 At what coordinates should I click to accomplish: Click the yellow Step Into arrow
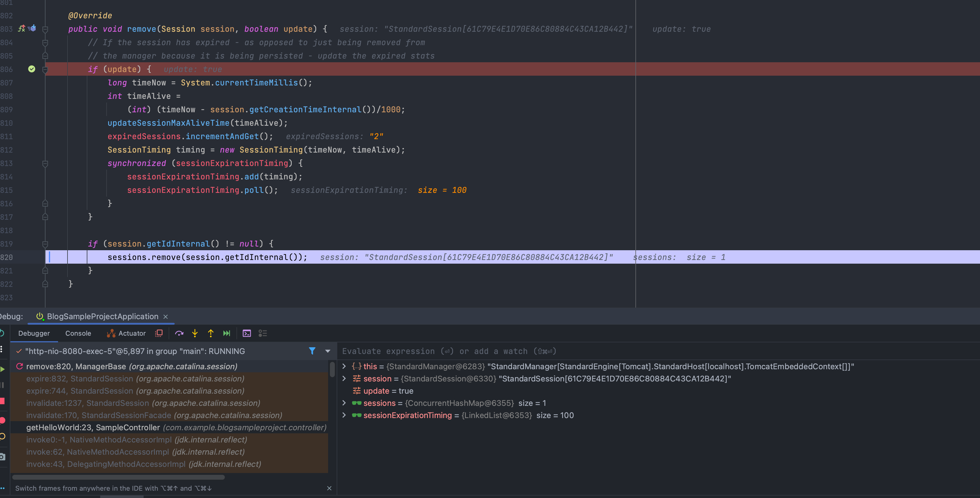pos(195,334)
